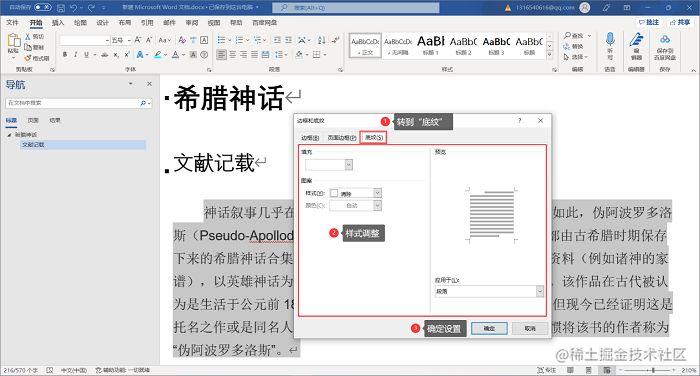Click the red font color A button
Viewport: 700px width, 376px height.
[x=175, y=54]
